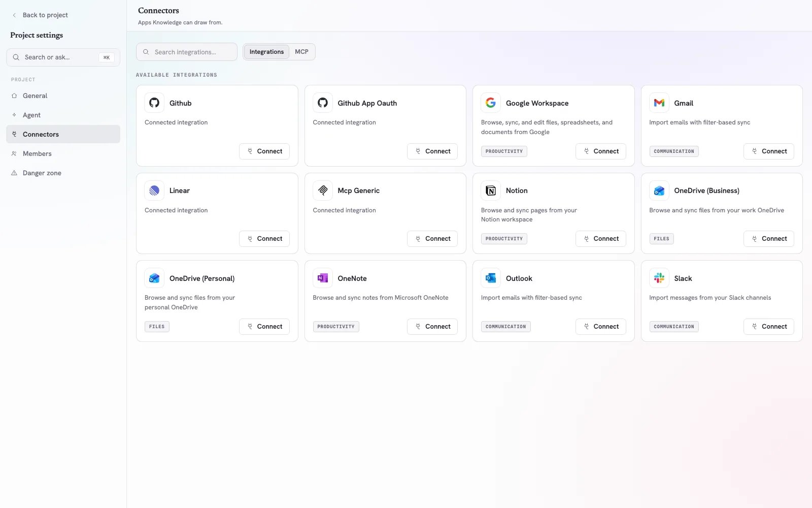Switch to the Integrations tab
The image size is (812, 508).
tap(266, 52)
